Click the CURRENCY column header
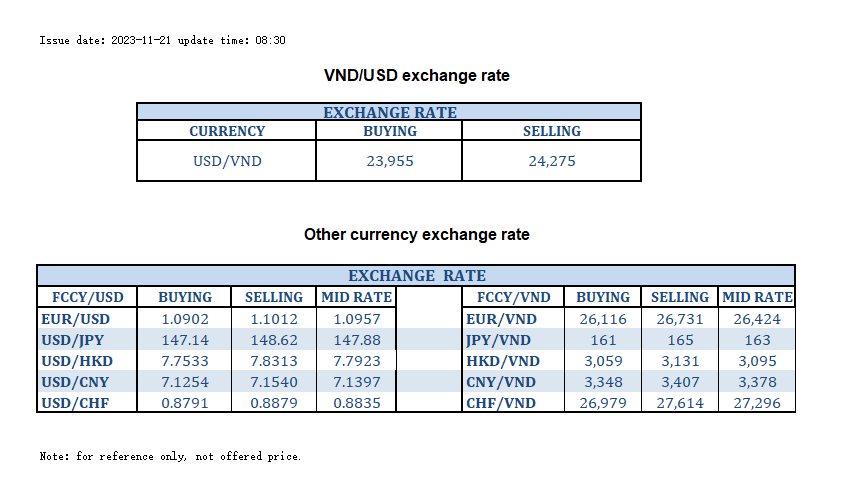 coord(227,131)
